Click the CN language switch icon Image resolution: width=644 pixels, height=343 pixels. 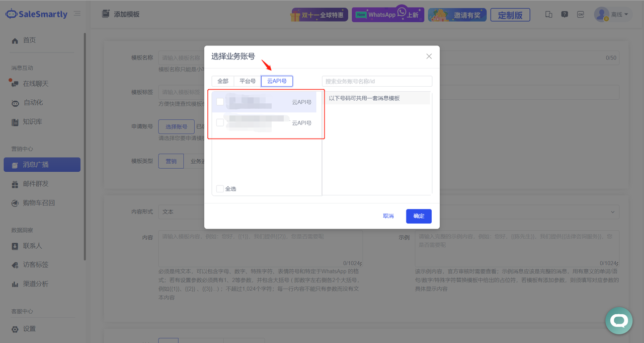point(581,15)
